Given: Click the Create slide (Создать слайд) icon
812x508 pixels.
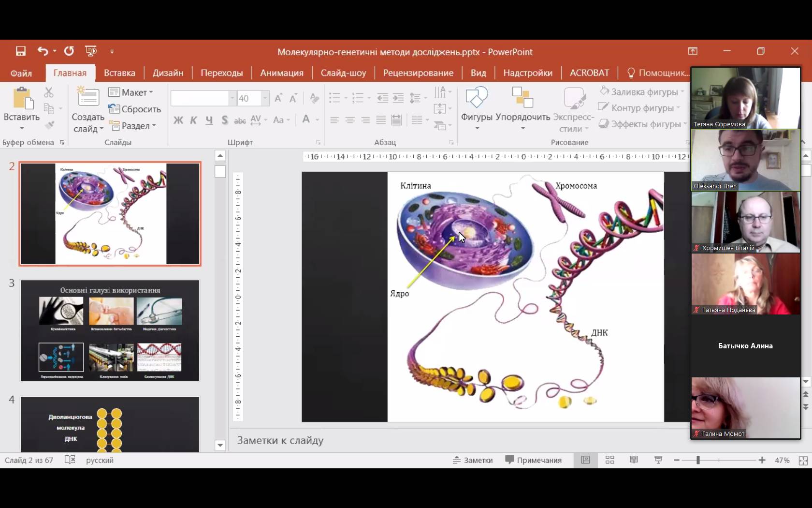Looking at the screenshot, I should (88, 97).
